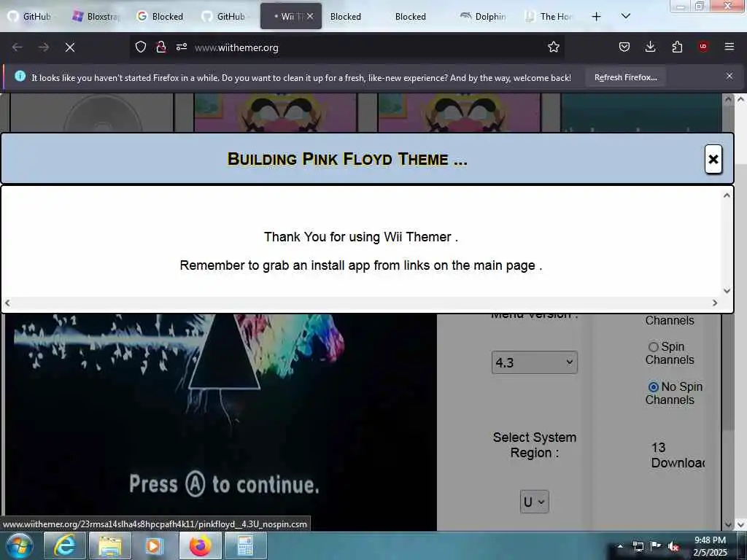Open the uBlock Origin extension icon

point(703,47)
